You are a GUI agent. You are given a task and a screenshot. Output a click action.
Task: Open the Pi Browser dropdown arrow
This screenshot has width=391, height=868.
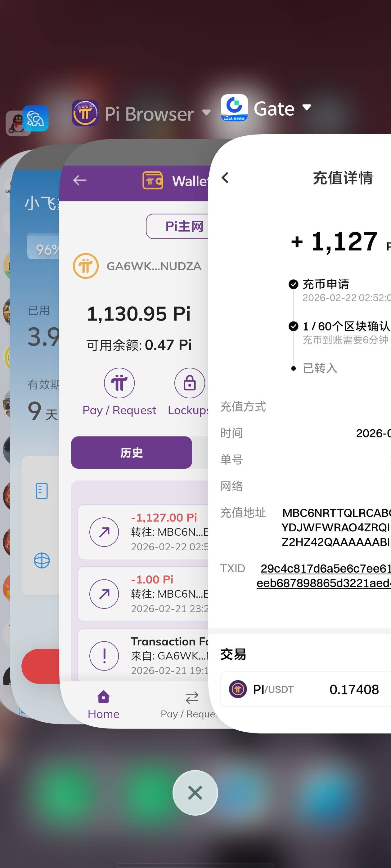(x=206, y=113)
